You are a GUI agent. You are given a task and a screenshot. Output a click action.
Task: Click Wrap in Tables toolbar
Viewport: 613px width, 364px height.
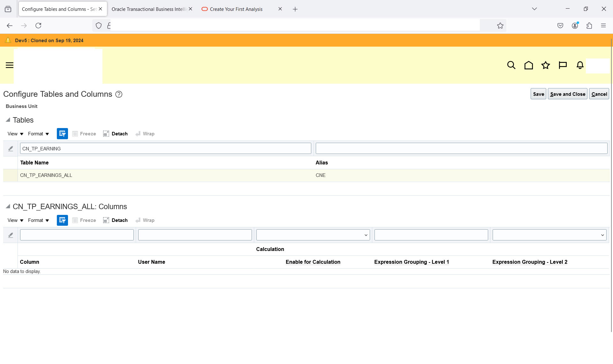pyautogui.click(x=145, y=134)
